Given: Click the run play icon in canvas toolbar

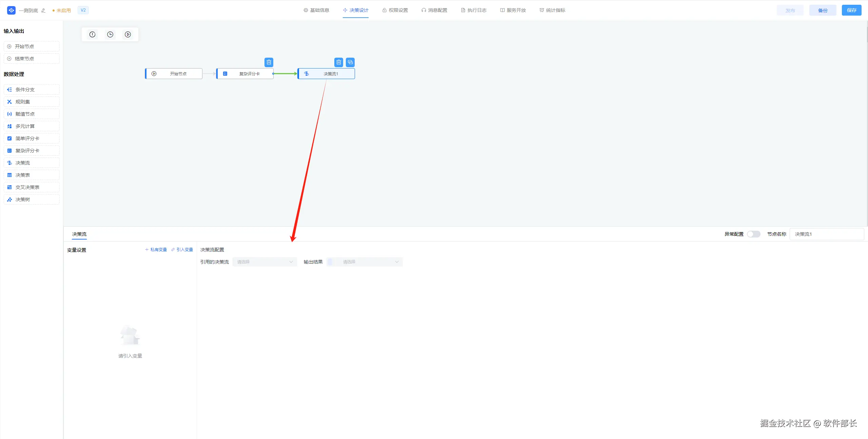Looking at the screenshot, I should click(128, 35).
